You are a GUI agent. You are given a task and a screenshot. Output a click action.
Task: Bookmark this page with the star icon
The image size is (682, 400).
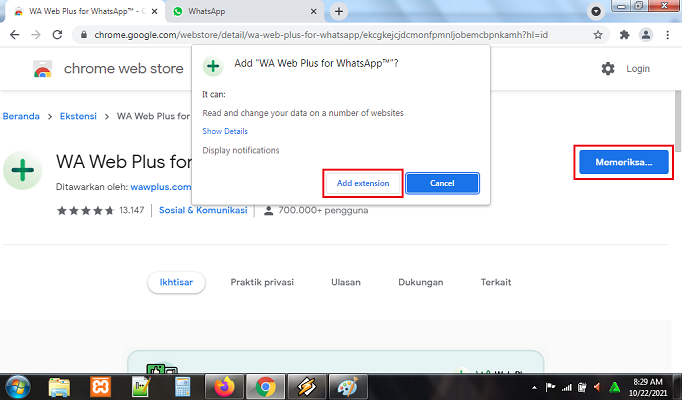point(598,35)
